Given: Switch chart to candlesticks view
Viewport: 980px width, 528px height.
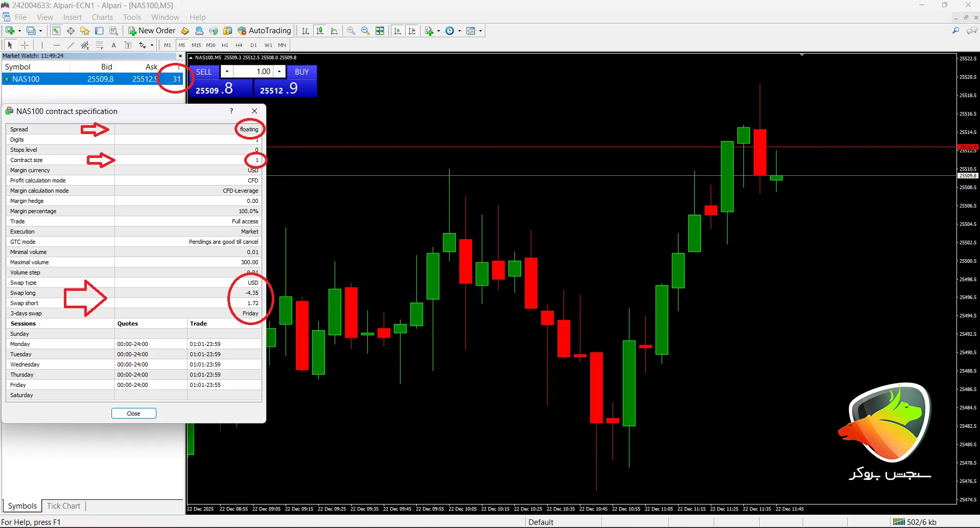Looking at the screenshot, I should [x=320, y=31].
